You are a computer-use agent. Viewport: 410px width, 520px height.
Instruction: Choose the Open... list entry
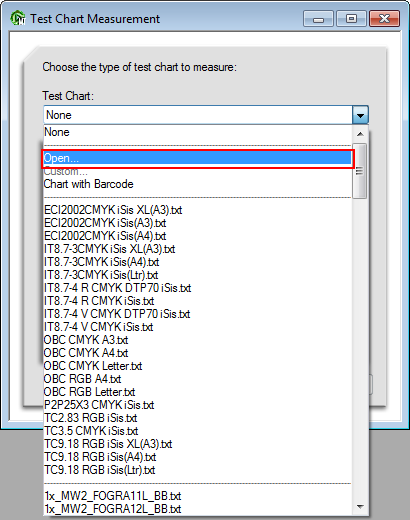(198, 158)
